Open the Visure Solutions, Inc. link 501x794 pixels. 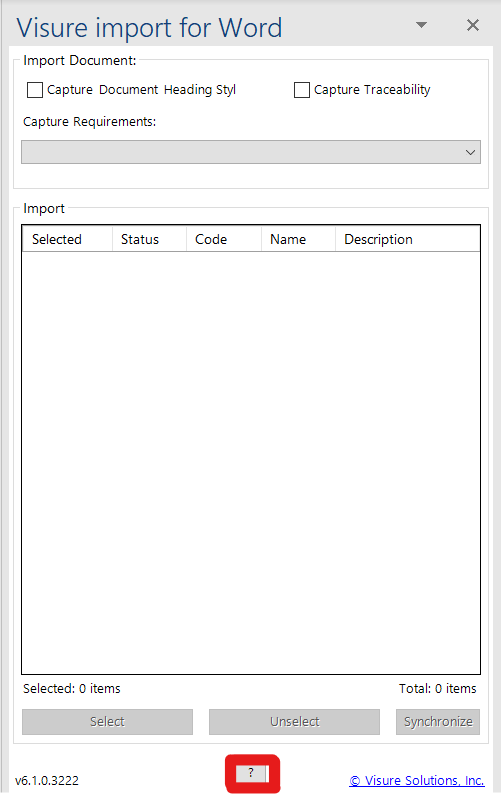(x=416, y=780)
